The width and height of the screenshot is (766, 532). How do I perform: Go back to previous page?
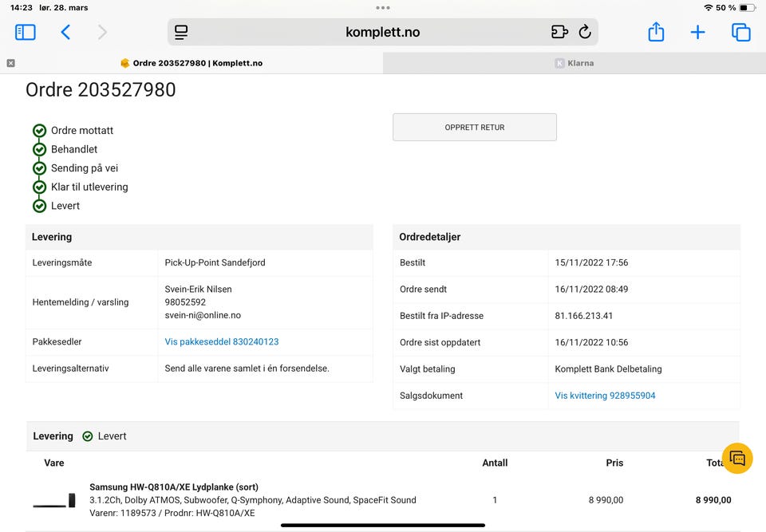[65, 32]
